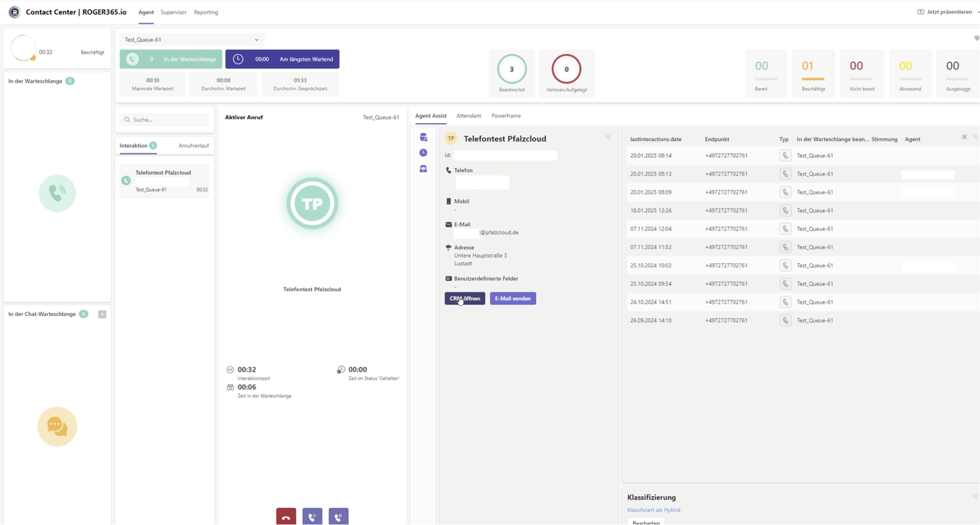Park the call with the P phone button
Screen dimensions: 980x525
(338, 517)
